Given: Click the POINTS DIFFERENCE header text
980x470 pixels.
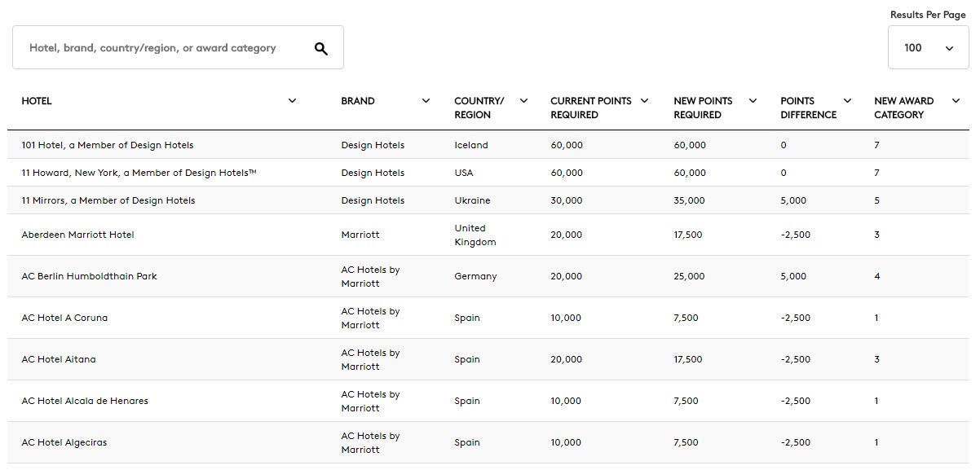Looking at the screenshot, I should click(808, 108).
